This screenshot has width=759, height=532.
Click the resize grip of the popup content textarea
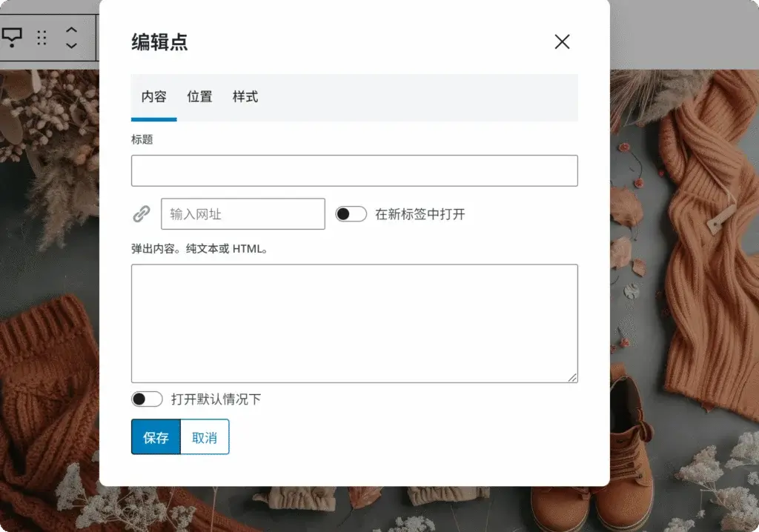[x=573, y=378]
